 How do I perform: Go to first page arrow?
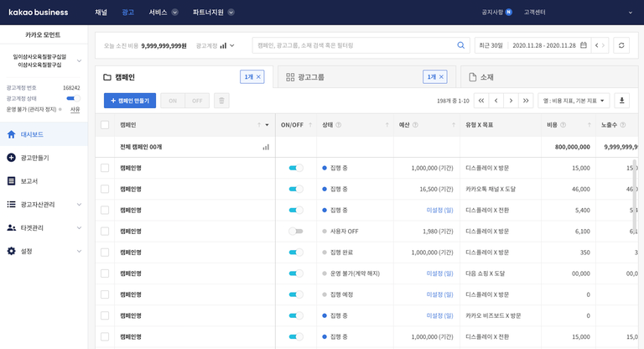480,101
